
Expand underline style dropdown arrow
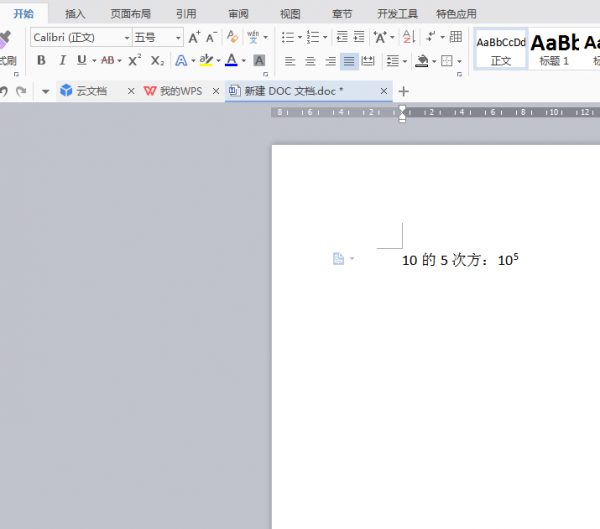[94, 61]
